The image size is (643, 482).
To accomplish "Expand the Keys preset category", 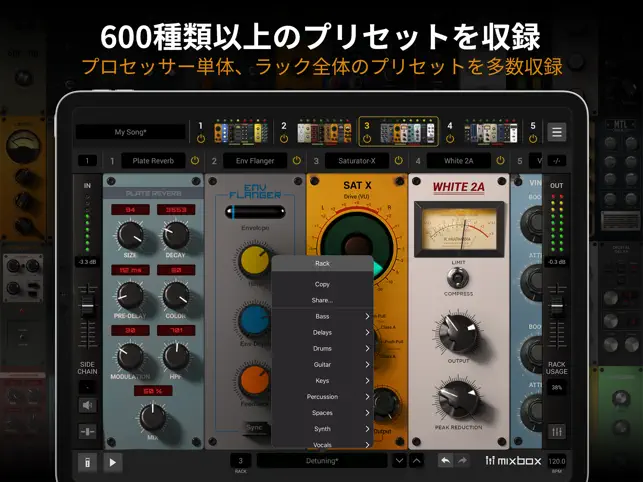I will point(322,381).
